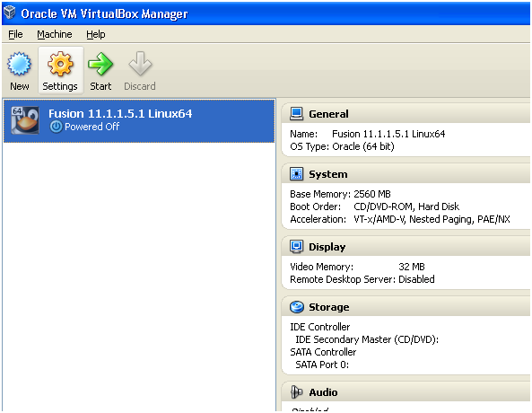Click the 'Name:' label in General

[303, 134]
